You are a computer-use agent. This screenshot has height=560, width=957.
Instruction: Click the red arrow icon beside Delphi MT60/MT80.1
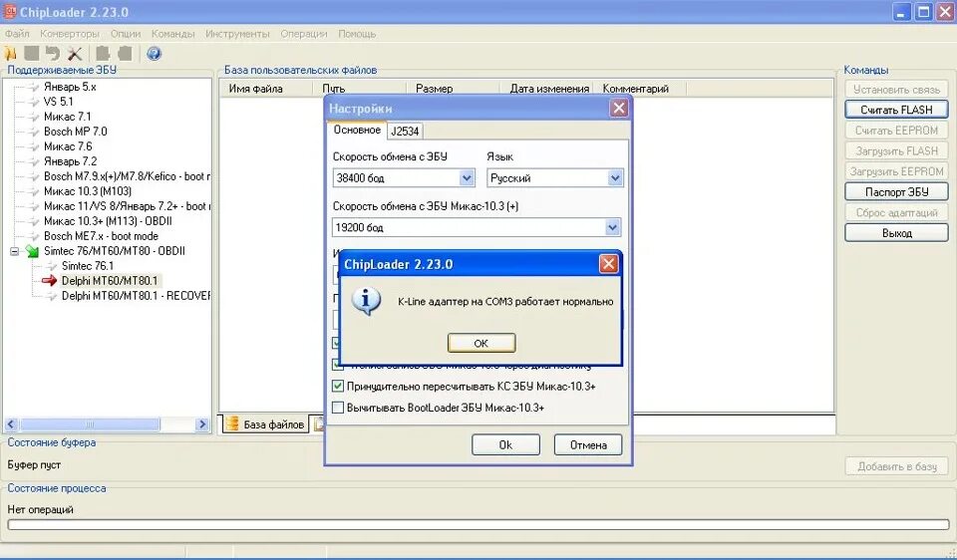49,281
